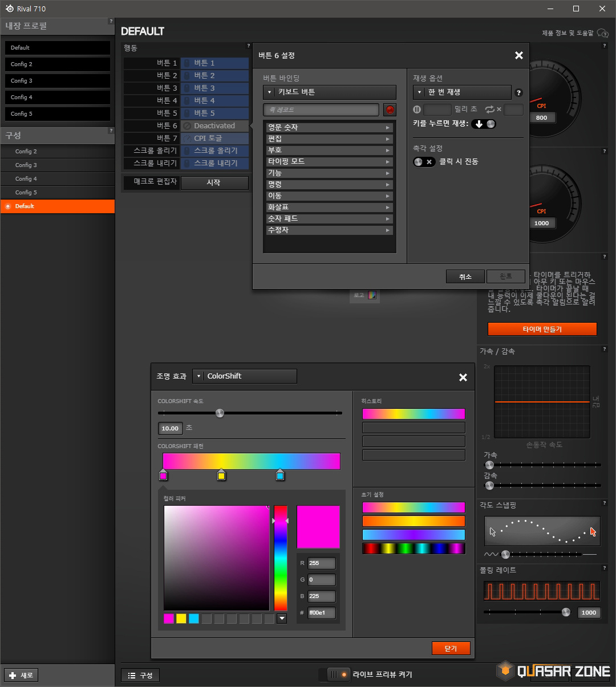Close the 버튼 6 설정 dialog
The height and width of the screenshot is (687, 616).
518,55
